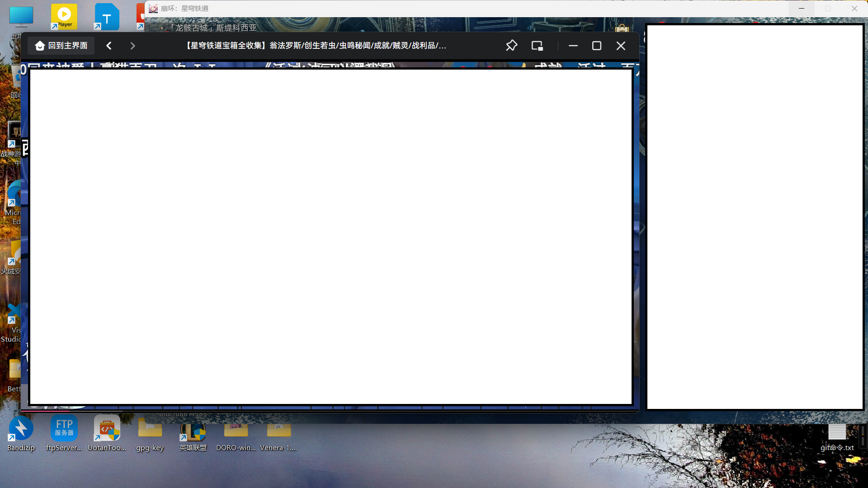Close the video player window
The image size is (868, 488).
point(621,46)
